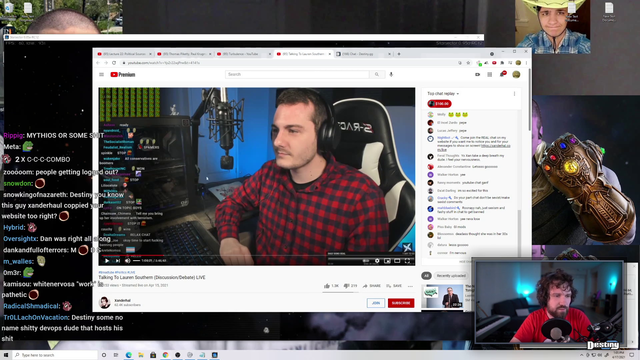The image size is (640, 360).
Task: Switch to the Lecture 22 Political browser tab
Action: click(124, 54)
